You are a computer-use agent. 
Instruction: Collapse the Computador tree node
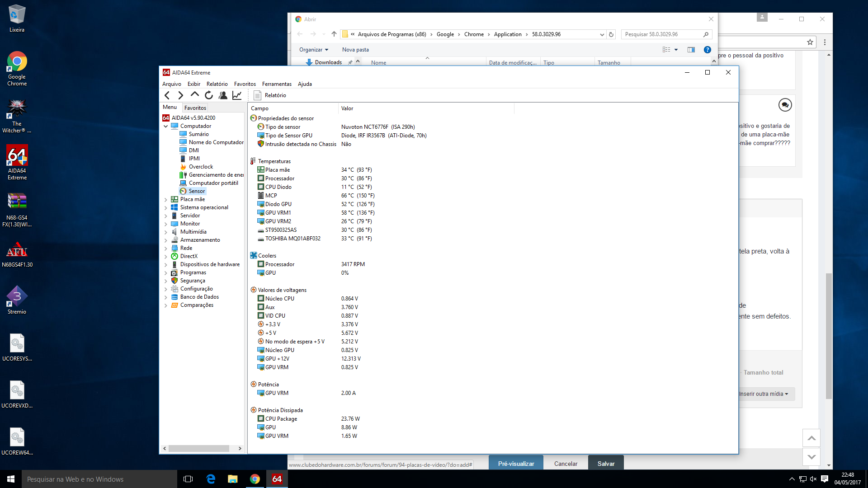[x=165, y=127]
